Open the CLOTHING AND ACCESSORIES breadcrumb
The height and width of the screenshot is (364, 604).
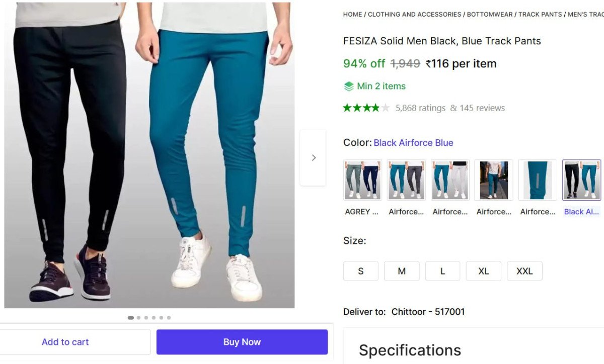pyautogui.click(x=414, y=15)
